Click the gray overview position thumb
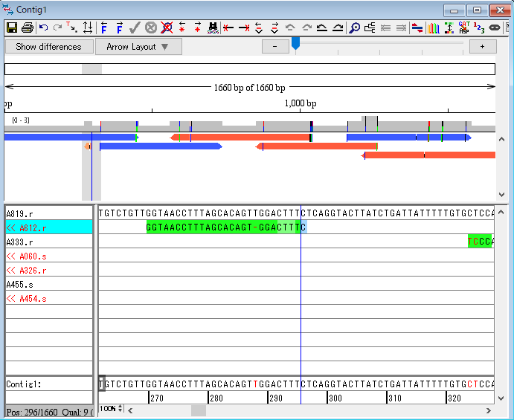 [x=91, y=69]
